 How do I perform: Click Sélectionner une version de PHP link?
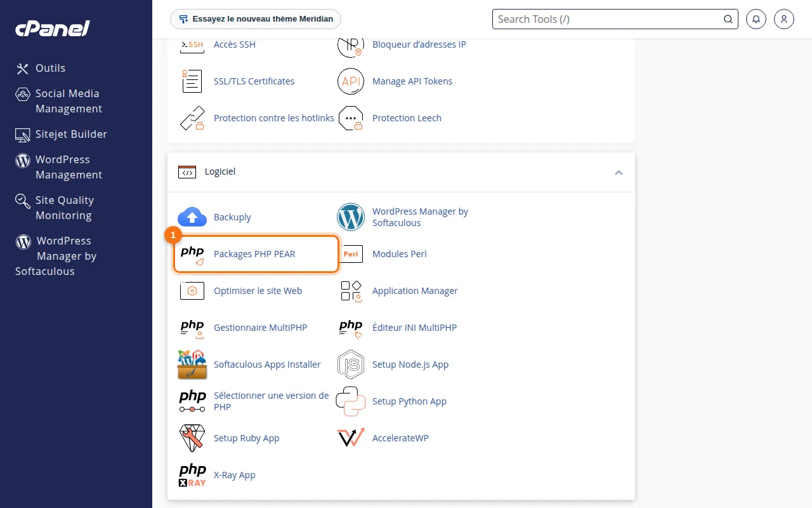click(x=272, y=401)
